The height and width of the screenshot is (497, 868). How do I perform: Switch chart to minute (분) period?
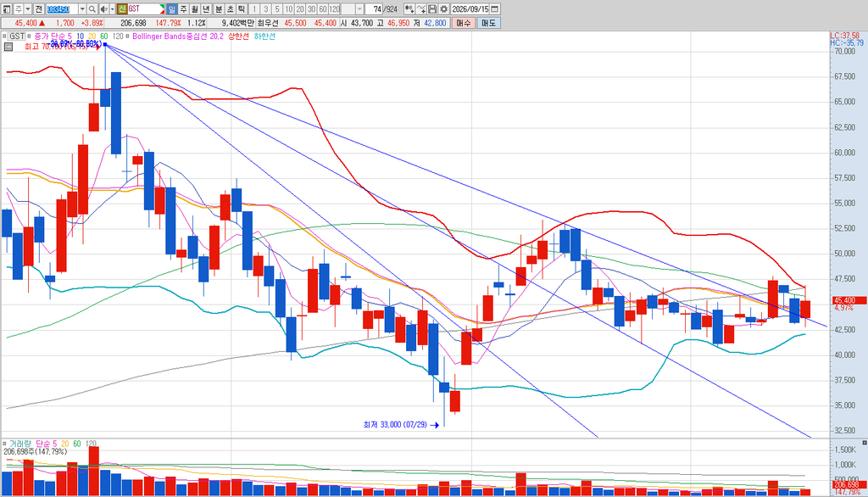pos(219,8)
